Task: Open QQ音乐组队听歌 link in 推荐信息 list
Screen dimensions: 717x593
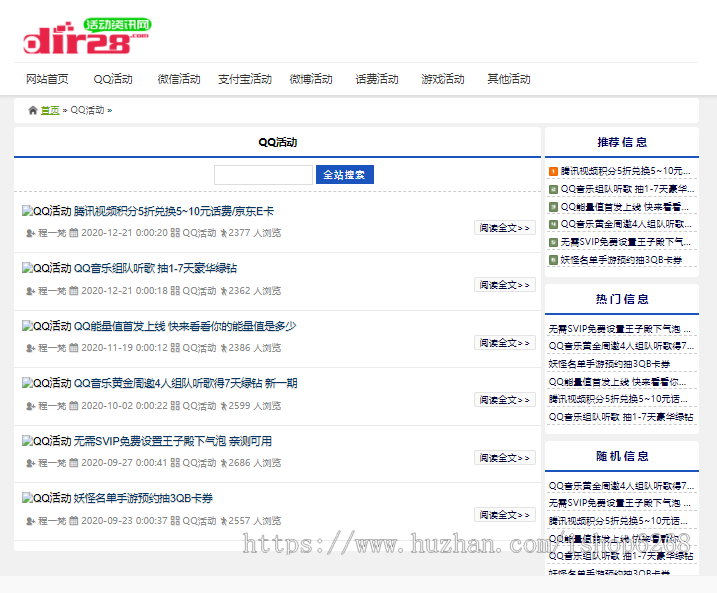Action: pyautogui.click(x=627, y=189)
